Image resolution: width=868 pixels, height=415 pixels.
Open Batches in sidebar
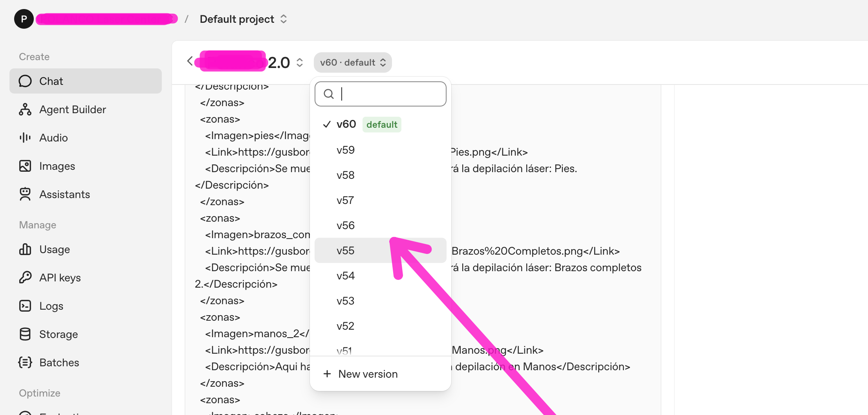[x=59, y=362]
